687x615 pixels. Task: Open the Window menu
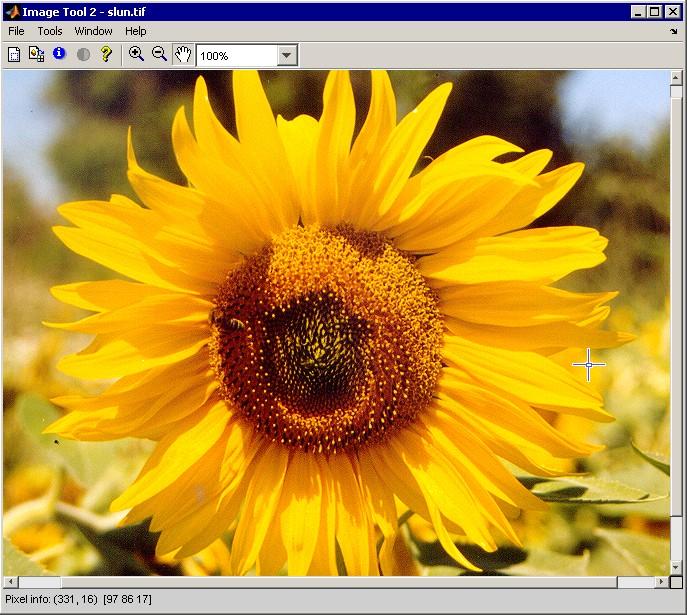(x=93, y=31)
